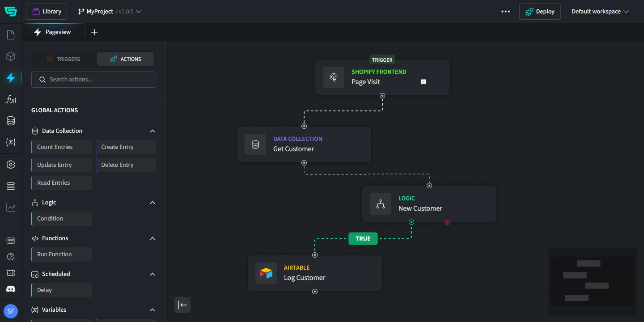Collapse the Logic actions section
The image size is (644, 322).
[153, 203]
